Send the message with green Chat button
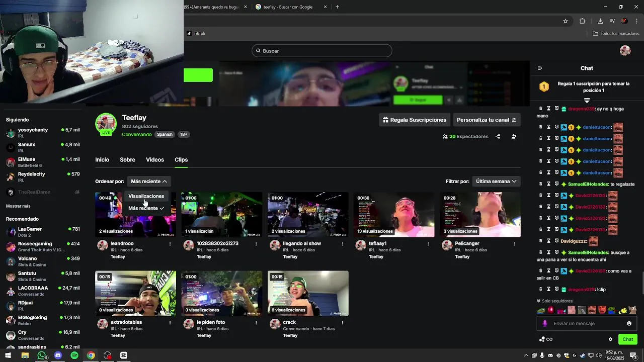 [628, 339]
